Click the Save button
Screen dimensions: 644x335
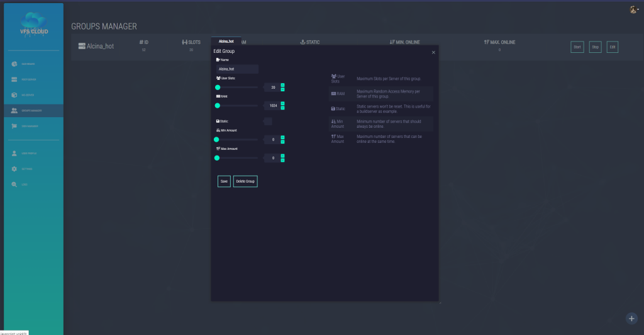coord(224,181)
